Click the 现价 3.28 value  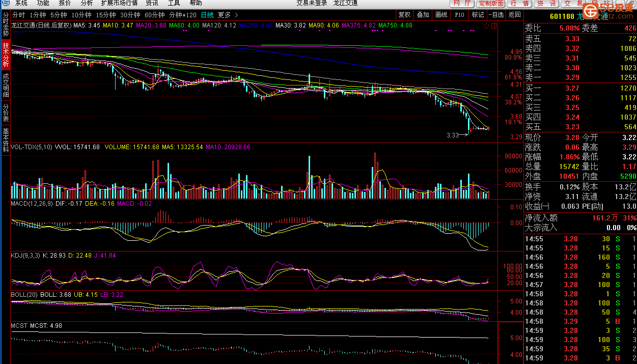pos(572,137)
